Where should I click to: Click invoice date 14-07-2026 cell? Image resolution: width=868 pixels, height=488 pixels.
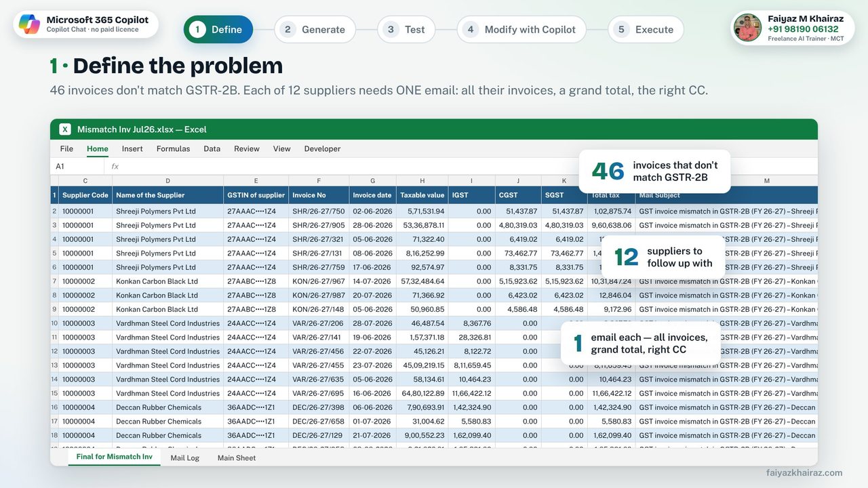(372, 281)
